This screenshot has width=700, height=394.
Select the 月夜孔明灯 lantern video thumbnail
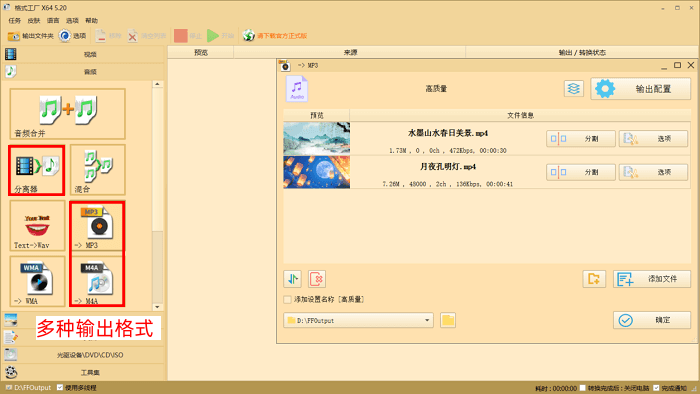[317, 172]
